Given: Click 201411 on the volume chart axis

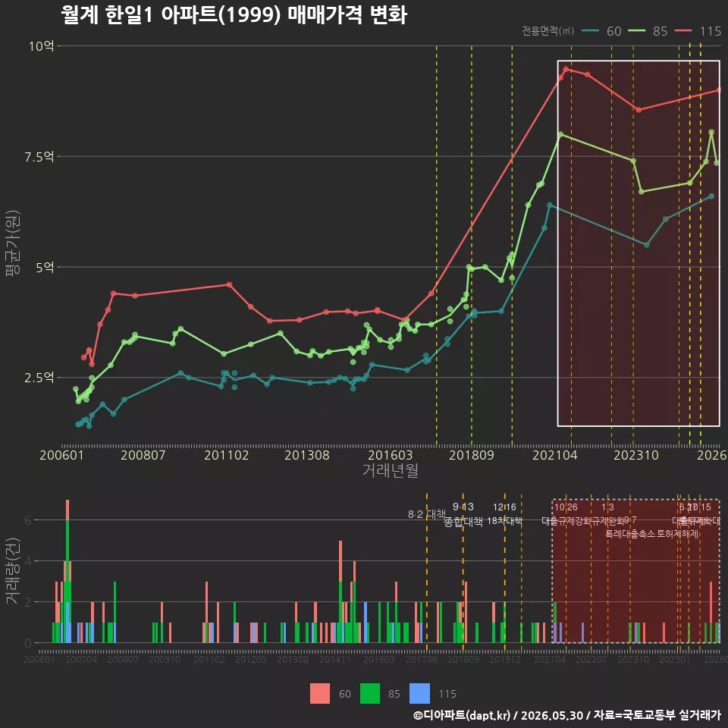Looking at the screenshot, I should [334, 659].
